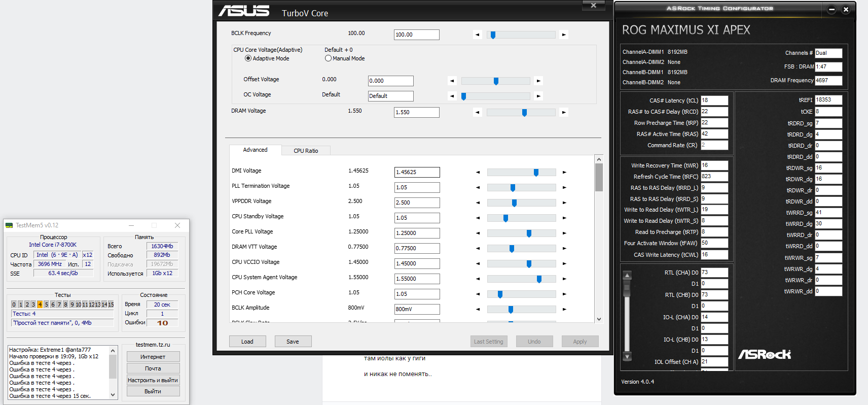Click scroll-down arrow in TestMem5 log
Viewport: 868px width, 405px height.
point(113,395)
